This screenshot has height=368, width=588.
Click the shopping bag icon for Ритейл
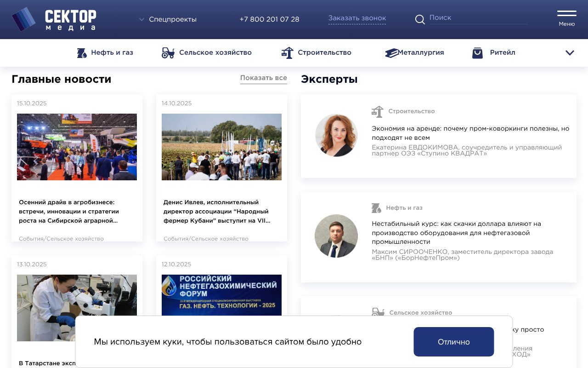tap(478, 52)
